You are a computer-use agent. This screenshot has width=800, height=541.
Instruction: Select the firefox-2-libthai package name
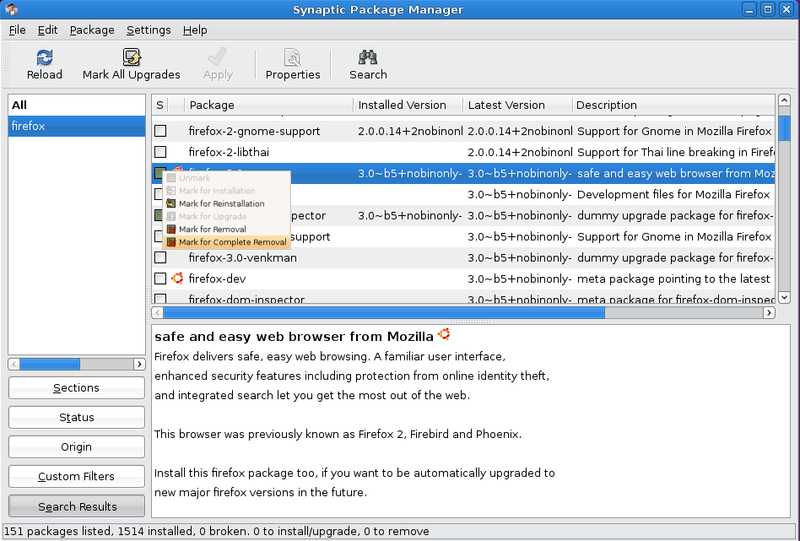pos(229,152)
